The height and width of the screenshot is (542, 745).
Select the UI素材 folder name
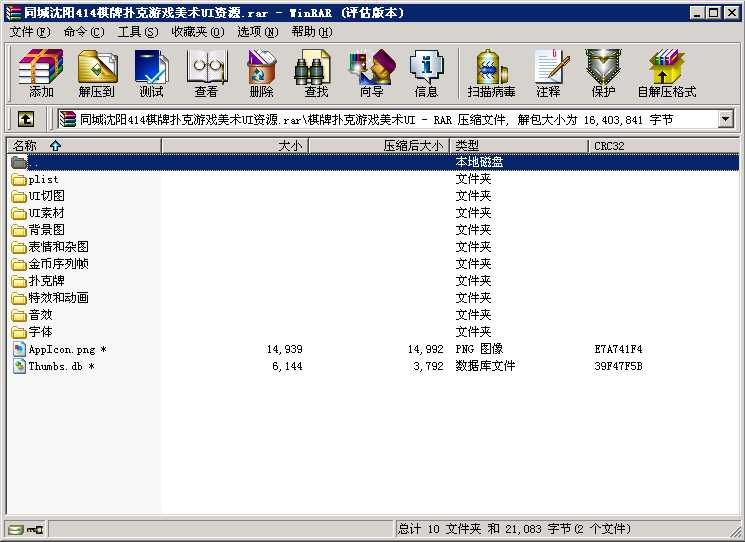click(46, 213)
